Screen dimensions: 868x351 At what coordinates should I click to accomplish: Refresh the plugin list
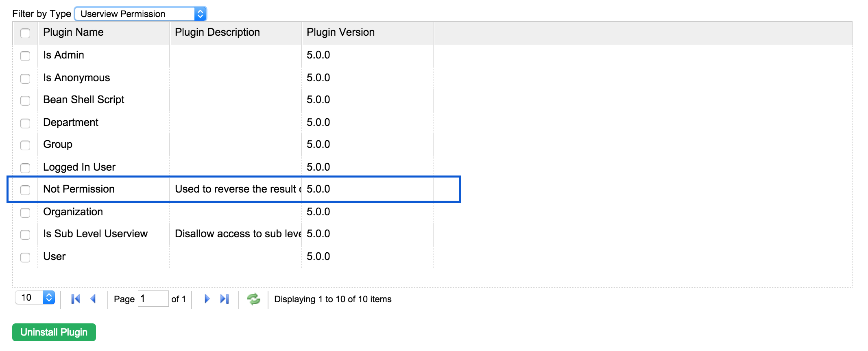[x=253, y=299]
